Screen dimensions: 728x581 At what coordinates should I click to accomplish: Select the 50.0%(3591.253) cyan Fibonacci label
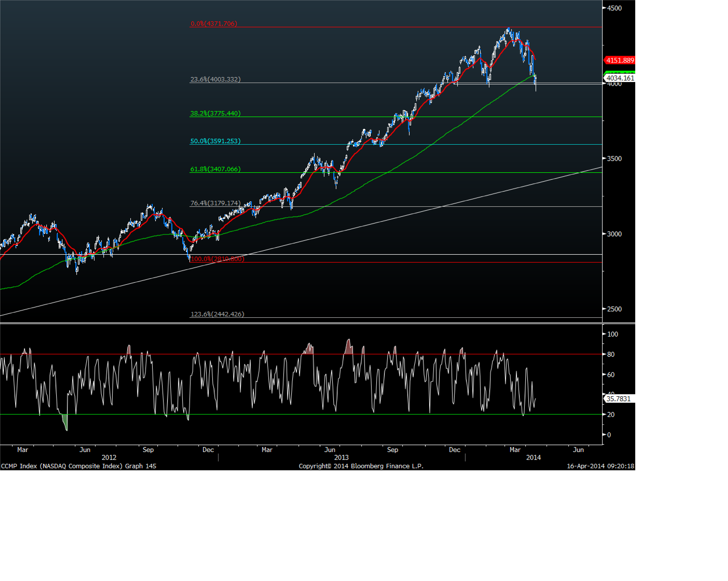(x=215, y=141)
